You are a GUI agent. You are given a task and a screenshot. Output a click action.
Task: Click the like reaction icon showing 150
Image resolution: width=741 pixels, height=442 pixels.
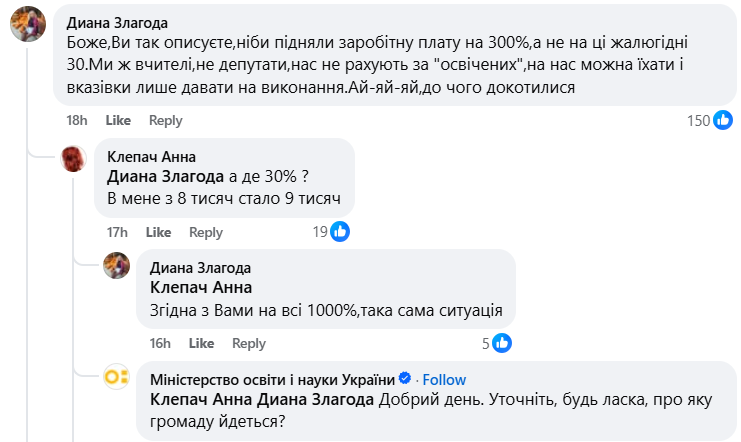coord(722,121)
